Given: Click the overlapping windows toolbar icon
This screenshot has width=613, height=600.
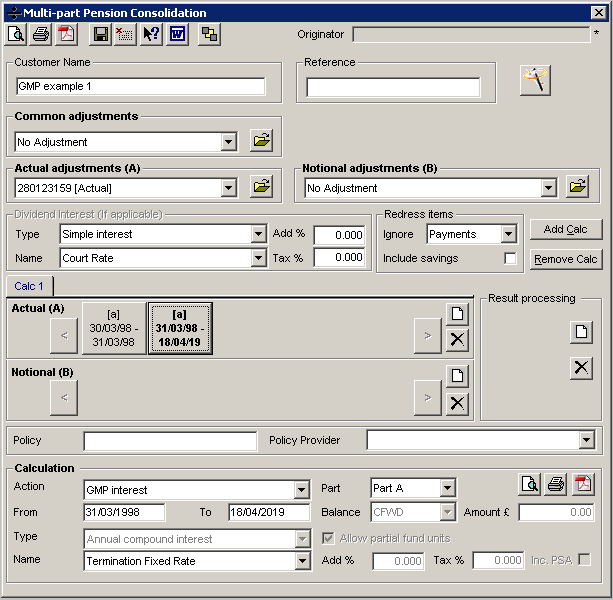Looking at the screenshot, I should (209, 34).
